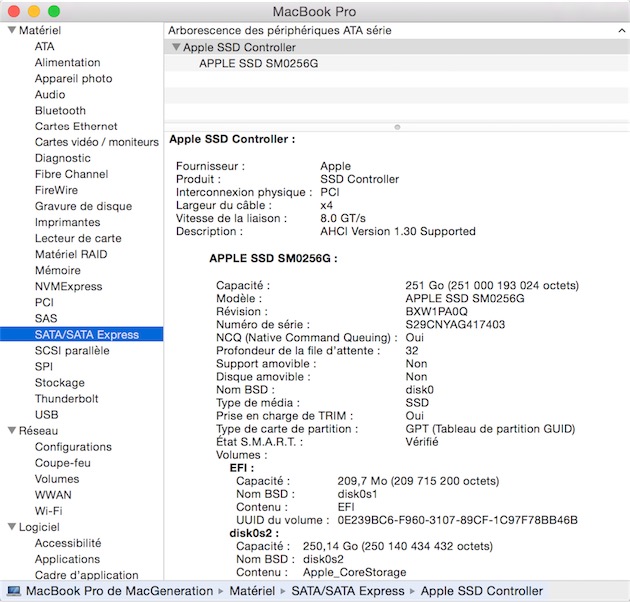This screenshot has width=630, height=602.
Task: Click the pane splitter handle dot
Action: (x=397, y=127)
